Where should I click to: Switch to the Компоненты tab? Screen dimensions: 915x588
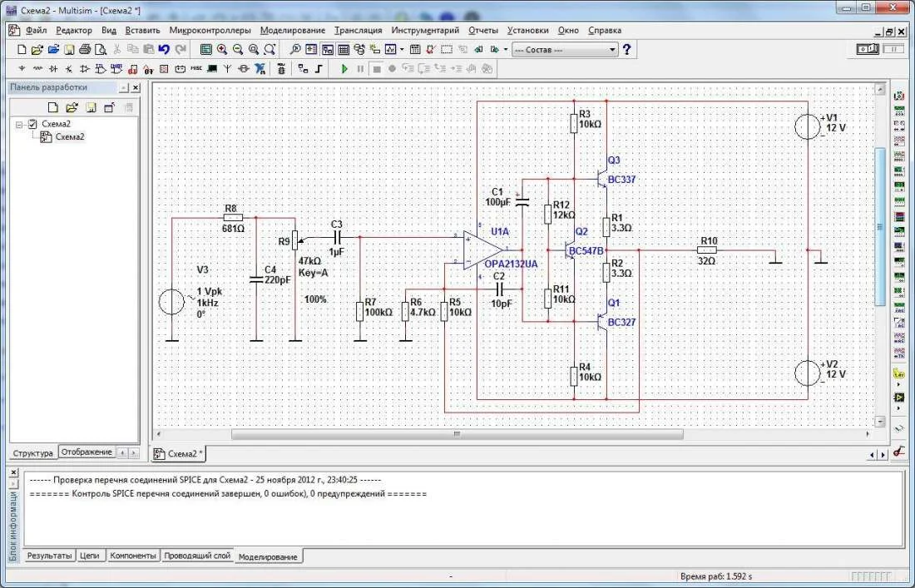132,556
